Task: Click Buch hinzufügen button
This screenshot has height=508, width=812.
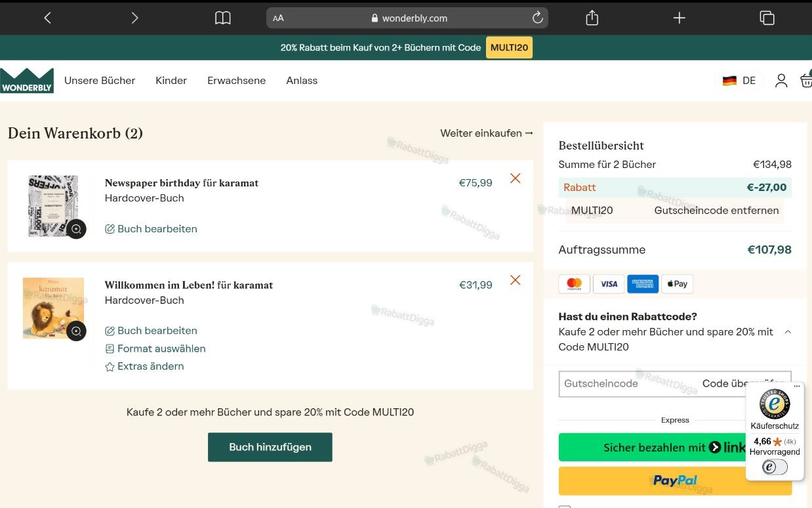Action: 270,447
